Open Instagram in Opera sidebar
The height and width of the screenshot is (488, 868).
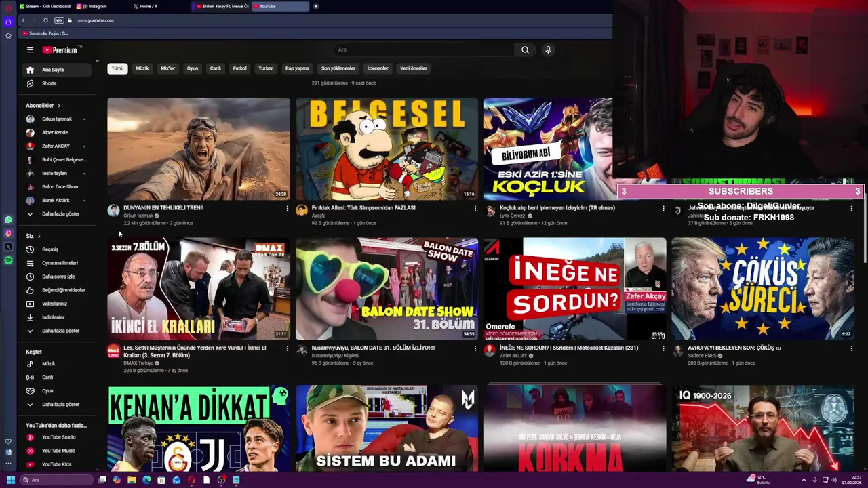[8, 233]
